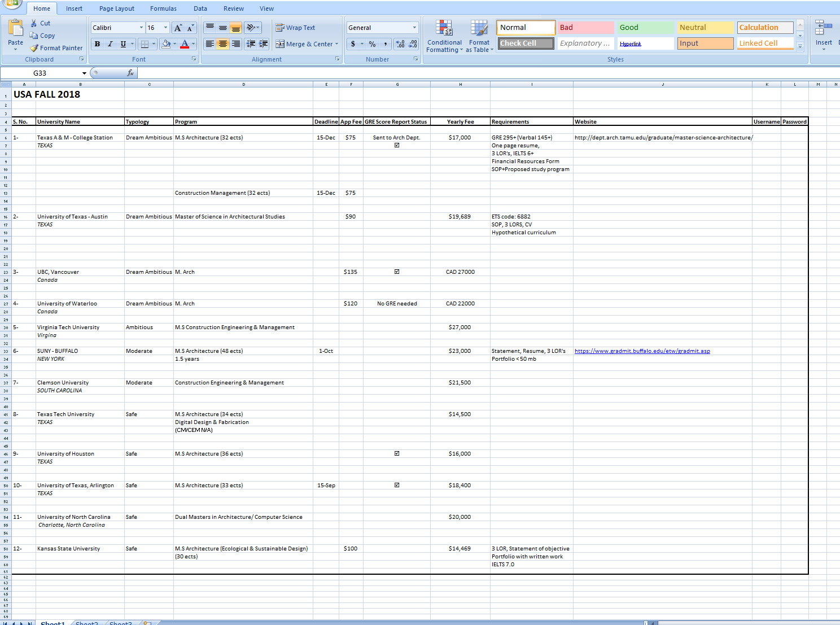Open the View ribbon tab
840x625 pixels.
click(267, 8)
